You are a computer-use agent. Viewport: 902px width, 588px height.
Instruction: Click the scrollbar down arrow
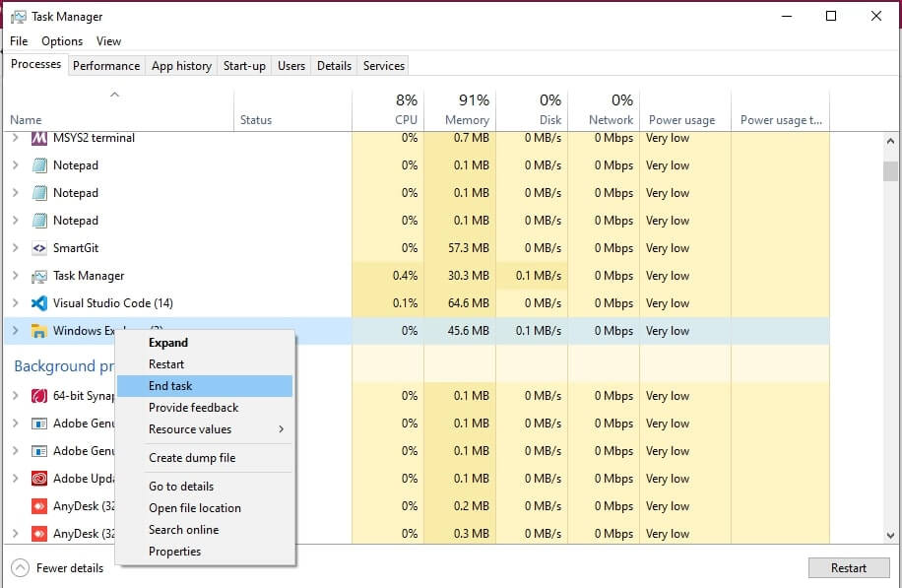890,536
